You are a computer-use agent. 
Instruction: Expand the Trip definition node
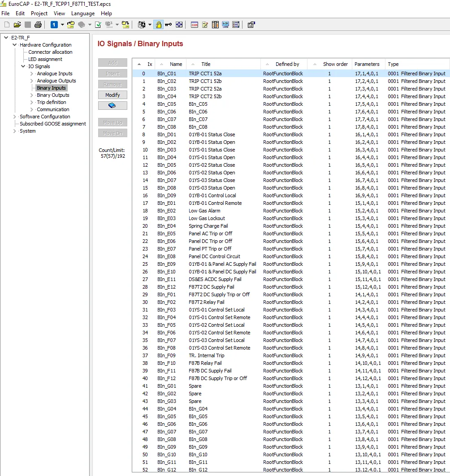31,102
